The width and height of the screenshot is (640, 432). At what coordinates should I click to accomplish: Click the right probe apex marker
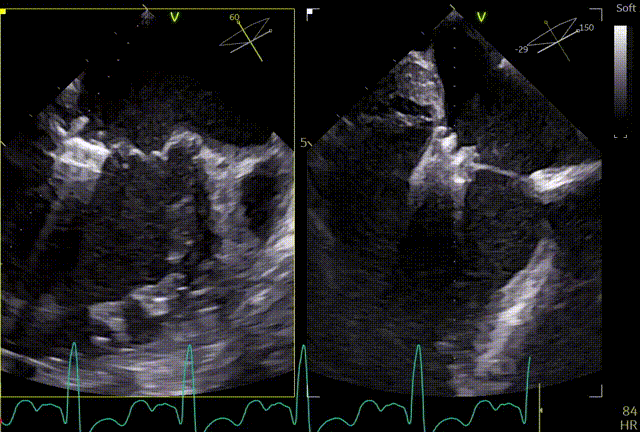pyautogui.click(x=454, y=14)
